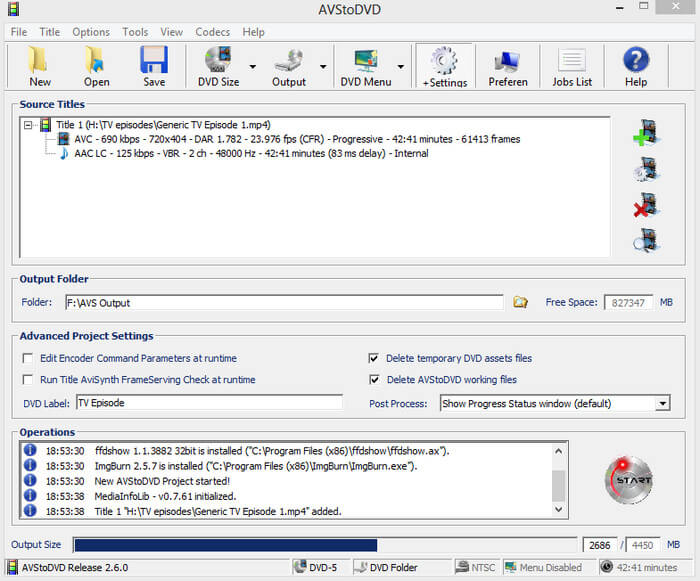Enable Edit Encoder Command Parameters at runtime
This screenshot has height=581, width=700.
[x=28, y=358]
